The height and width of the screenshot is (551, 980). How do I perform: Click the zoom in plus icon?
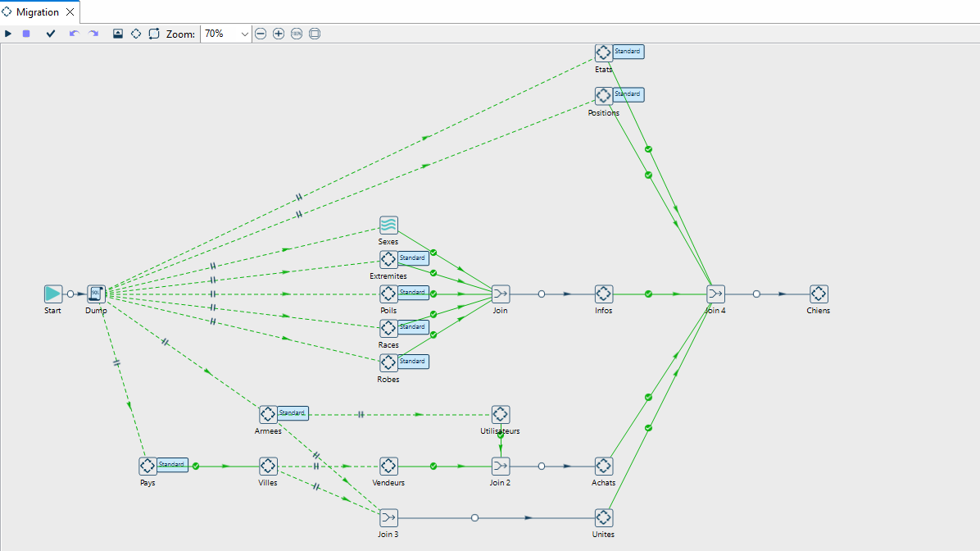pos(279,34)
